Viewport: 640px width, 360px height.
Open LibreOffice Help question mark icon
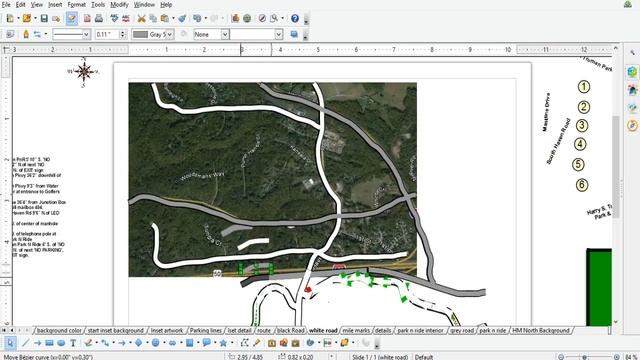(295, 18)
